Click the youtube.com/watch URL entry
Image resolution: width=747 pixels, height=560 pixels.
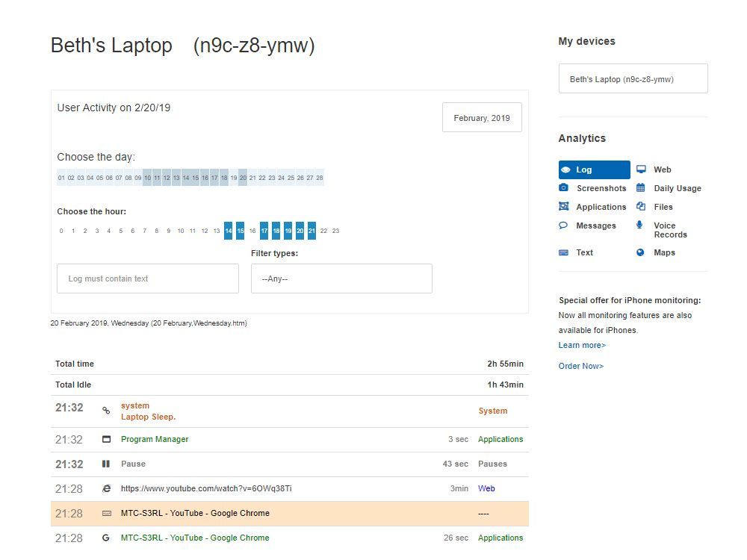tap(206, 488)
